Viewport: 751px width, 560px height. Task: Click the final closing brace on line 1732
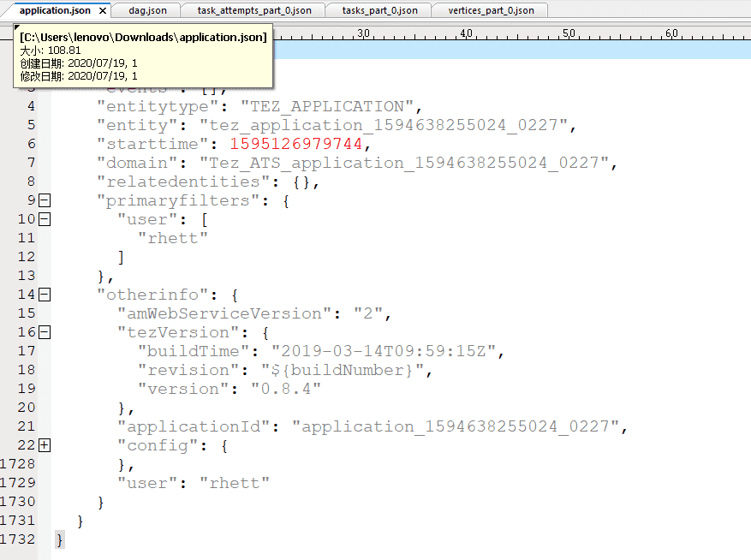tap(59, 540)
